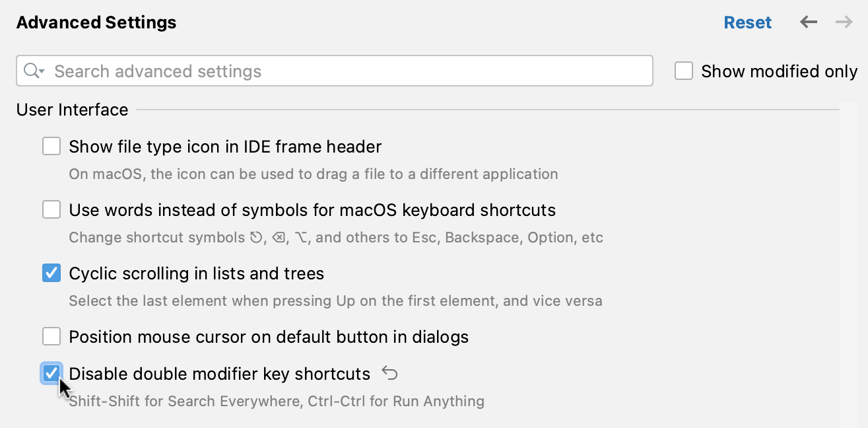Viewport: 868px width, 428px height.
Task: Uncheck 'Disable double modifier key shortcuts'
Action: coord(51,373)
